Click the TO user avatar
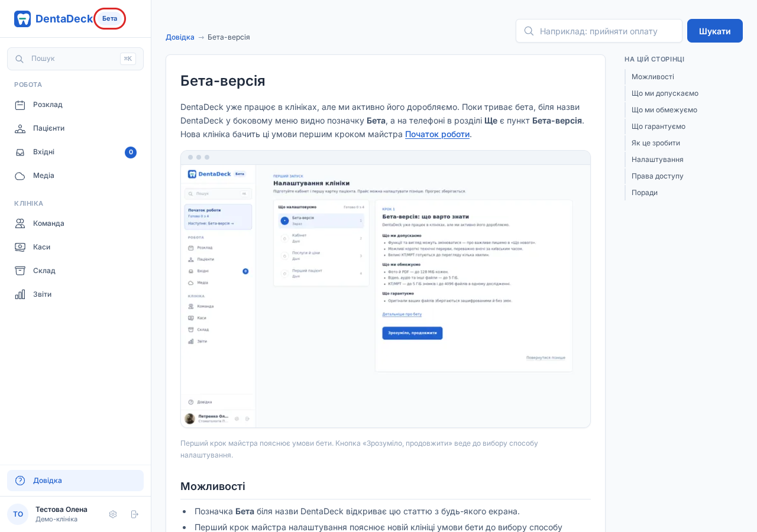This screenshot has height=532, width=757. pos(18,514)
